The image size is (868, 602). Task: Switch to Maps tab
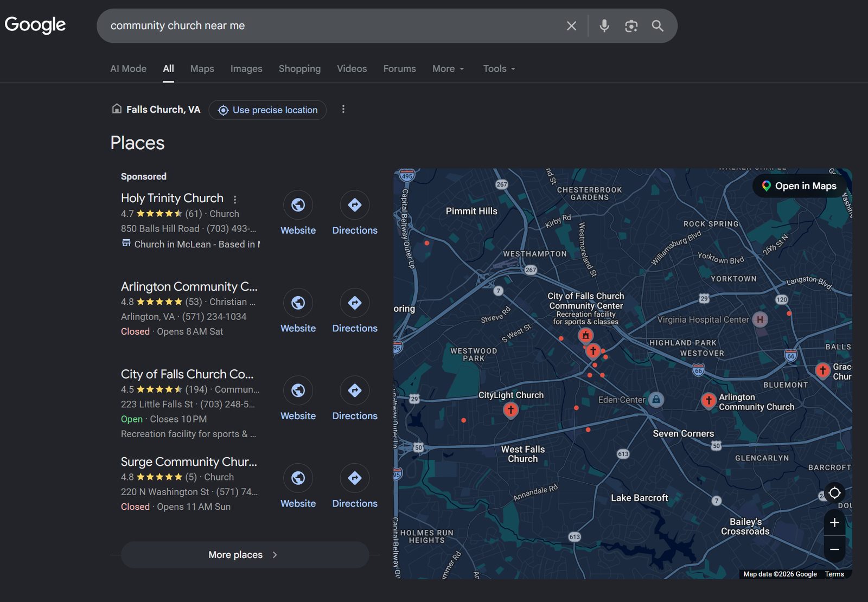(x=202, y=69)
